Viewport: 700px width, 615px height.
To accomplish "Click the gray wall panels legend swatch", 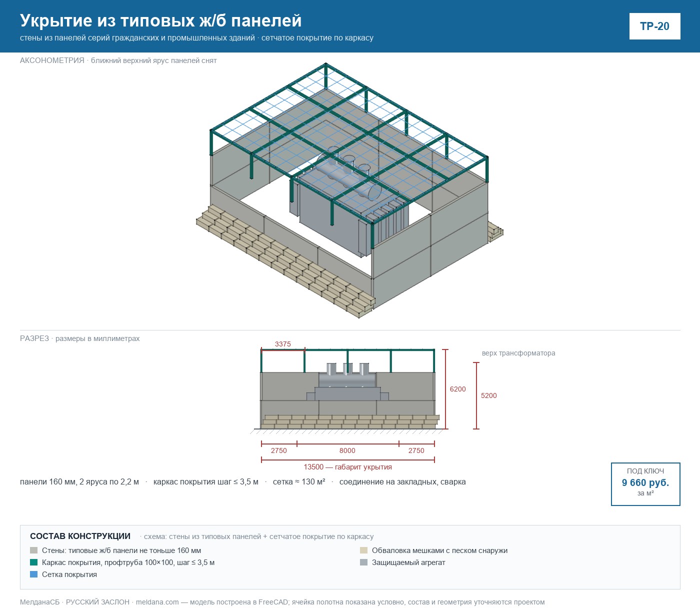I will (34, 550).
